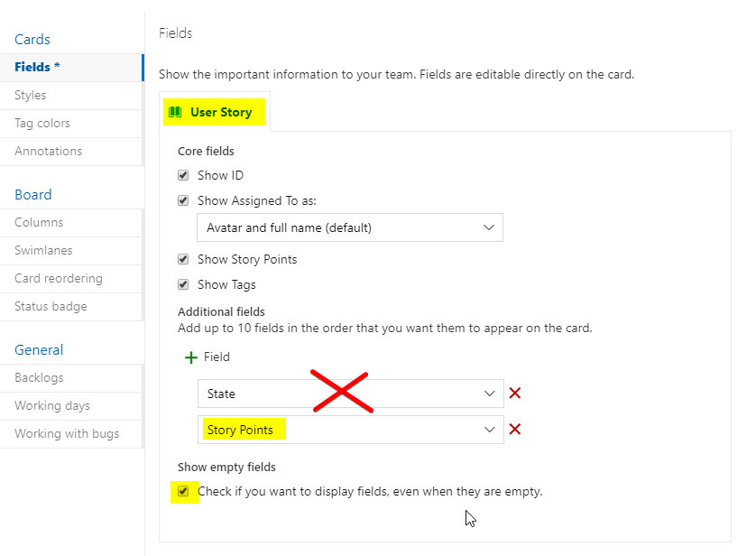Remove the Story Points field with red X
Screen dimensions: 756x556
515,430
